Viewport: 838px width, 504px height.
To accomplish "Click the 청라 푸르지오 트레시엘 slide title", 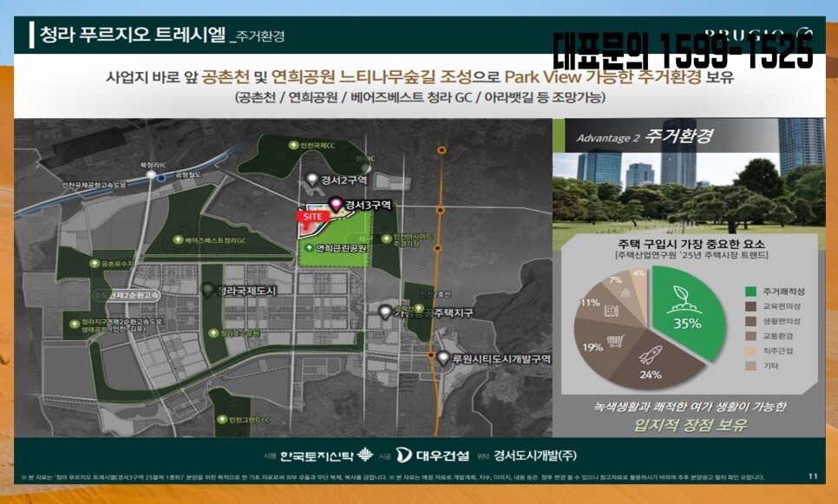I will point(133,35).
